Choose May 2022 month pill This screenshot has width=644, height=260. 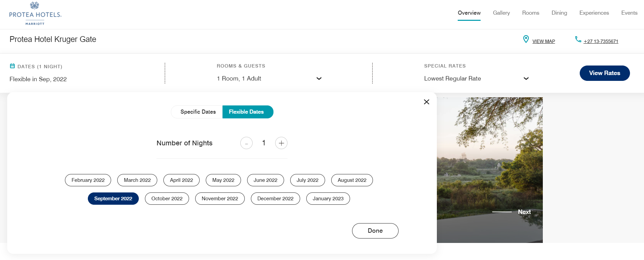[x=223, y=180]
